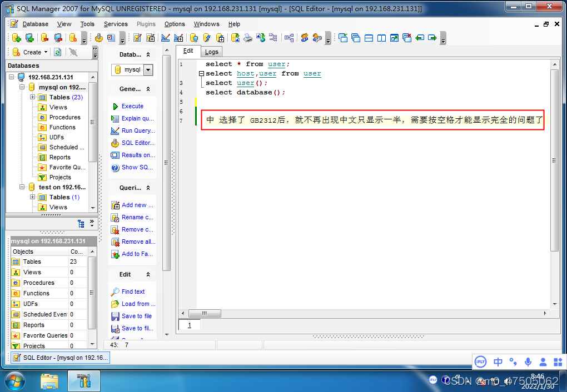This screenshot has width=567, height=392.
Task: Open the Visual Query Builder ruler icon
Action: (166, 38)
